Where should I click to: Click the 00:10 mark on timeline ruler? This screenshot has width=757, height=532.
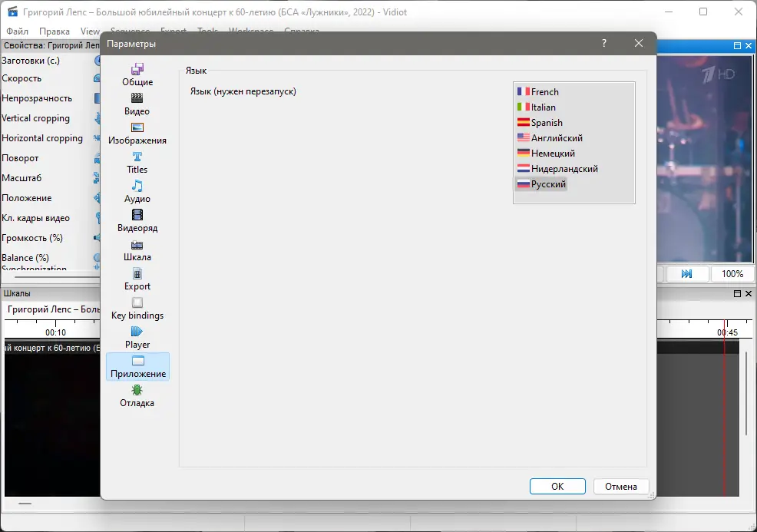tap(55, 332)
